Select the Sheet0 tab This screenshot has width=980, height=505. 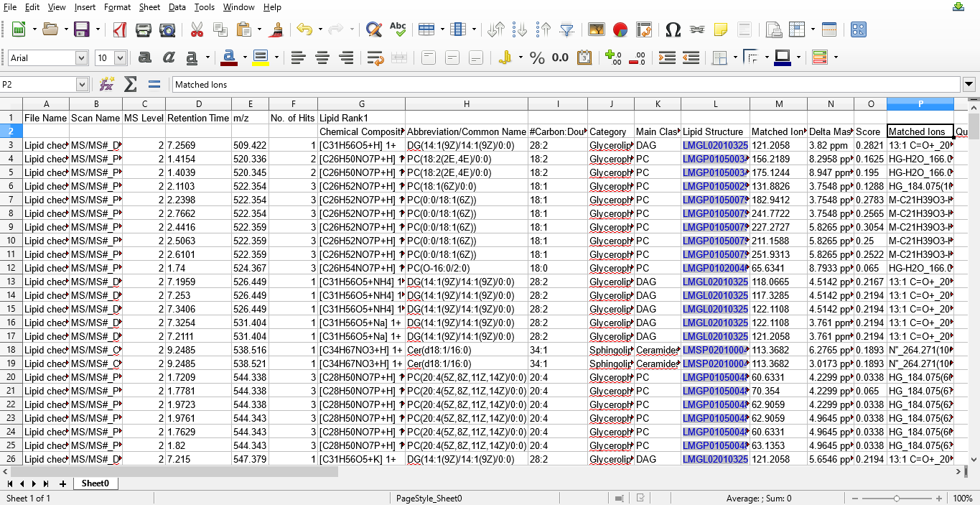[95, 483]
